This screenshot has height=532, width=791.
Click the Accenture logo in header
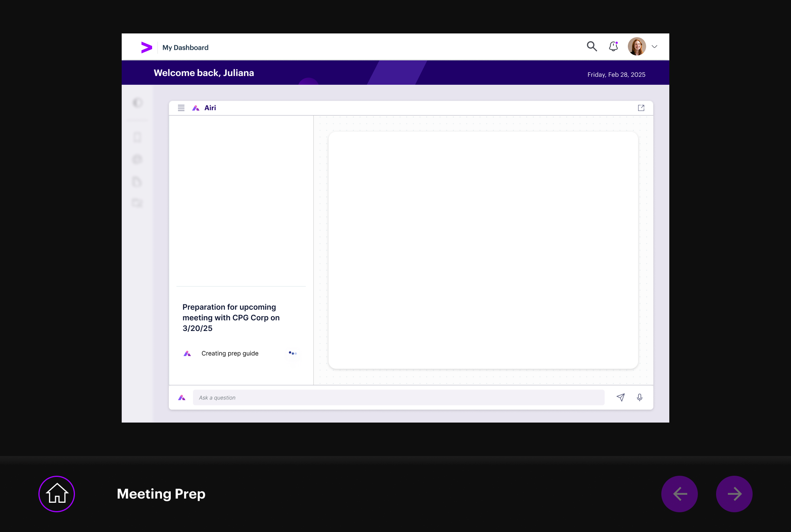(146, 47)
